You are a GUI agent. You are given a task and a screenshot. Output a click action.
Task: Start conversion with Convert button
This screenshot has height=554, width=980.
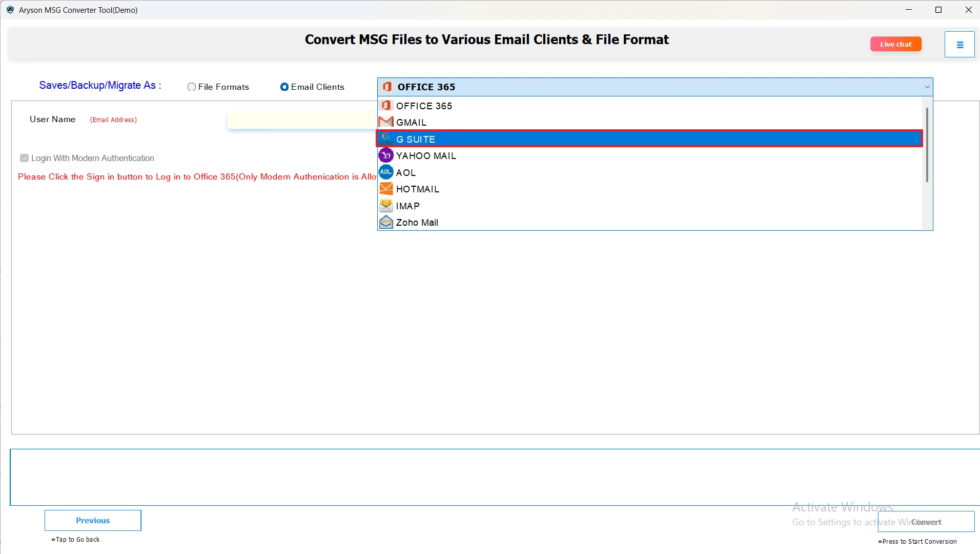coord(926,522)
